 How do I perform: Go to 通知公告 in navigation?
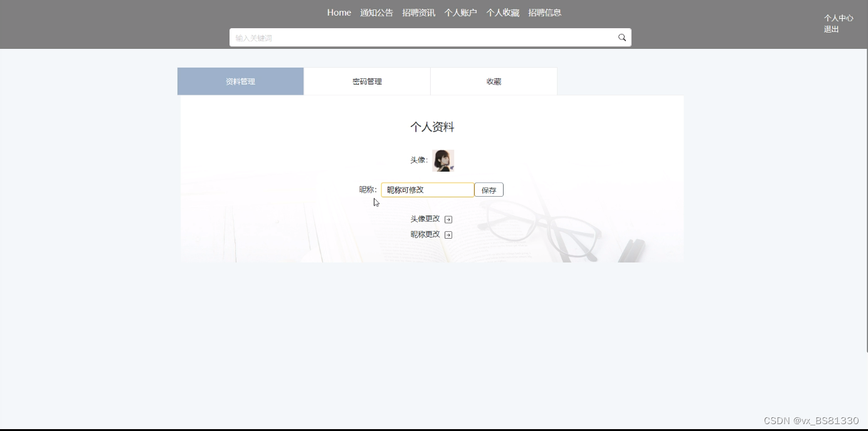[377, 13]
